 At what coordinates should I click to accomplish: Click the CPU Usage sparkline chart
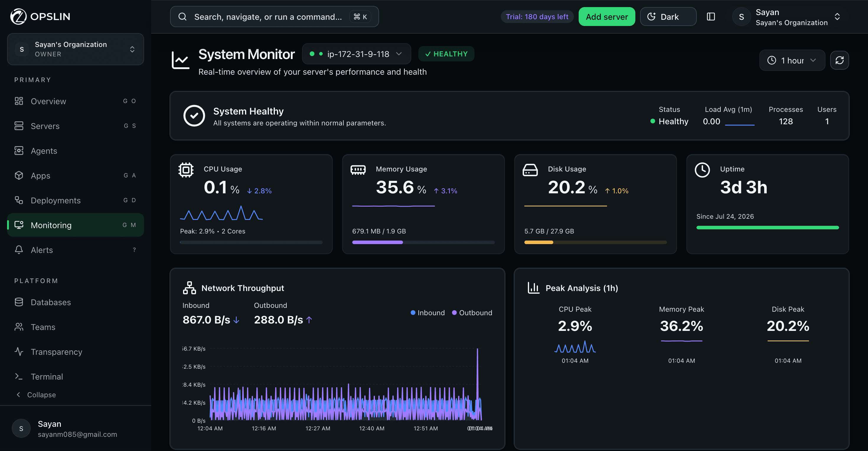[x=221, y=213]
